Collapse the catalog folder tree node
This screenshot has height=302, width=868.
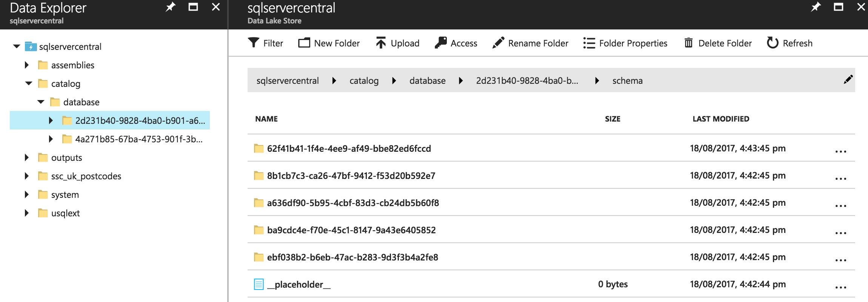pyautogui.click(x=29, y=83)
